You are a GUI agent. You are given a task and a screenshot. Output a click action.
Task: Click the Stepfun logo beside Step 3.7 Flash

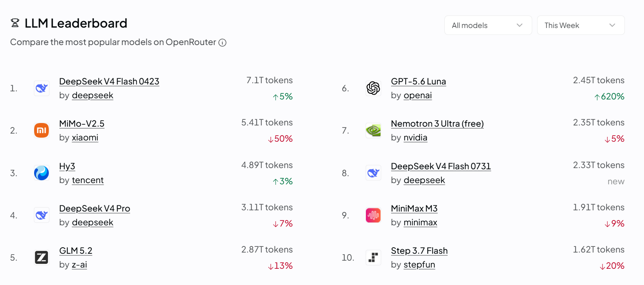373,257
